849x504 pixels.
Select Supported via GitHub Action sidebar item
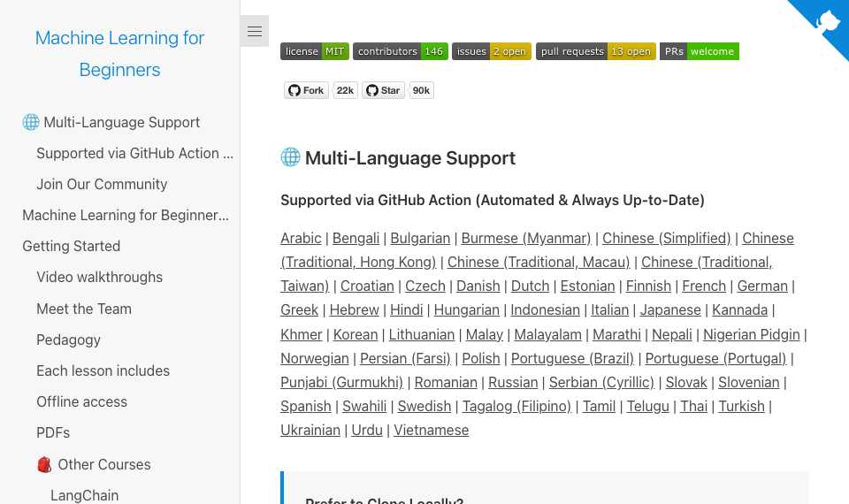click(x=134, y=153)
